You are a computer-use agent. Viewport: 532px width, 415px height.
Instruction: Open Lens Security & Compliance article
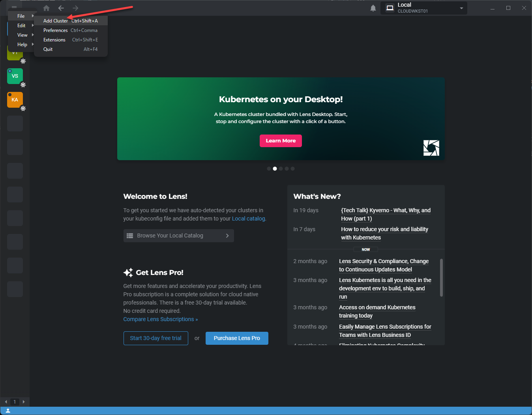[384, 265]
